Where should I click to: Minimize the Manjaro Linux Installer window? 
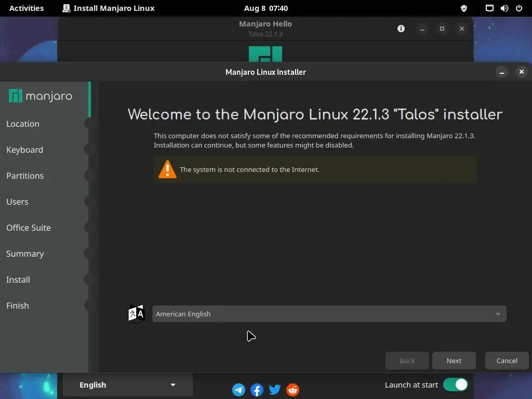(502, 72)
